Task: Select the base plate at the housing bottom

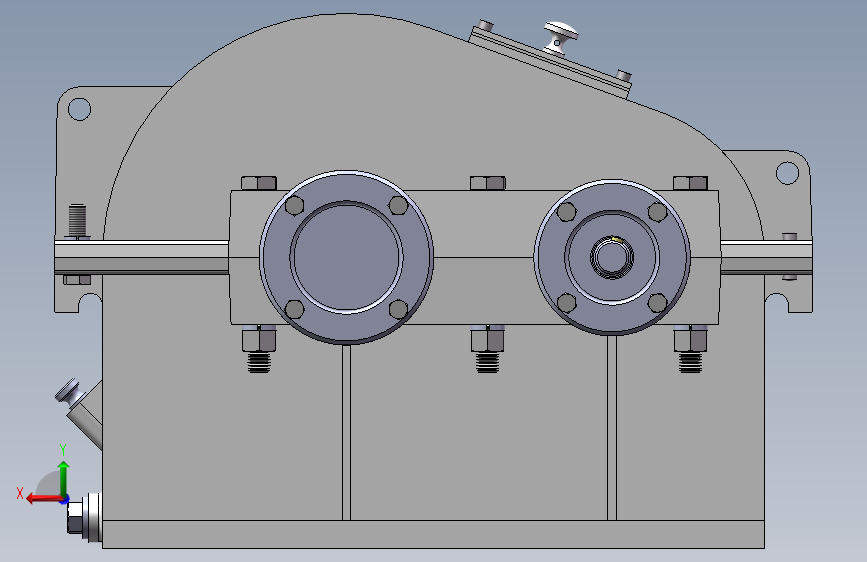Action: pyautogui.click(x=434, y=534)
